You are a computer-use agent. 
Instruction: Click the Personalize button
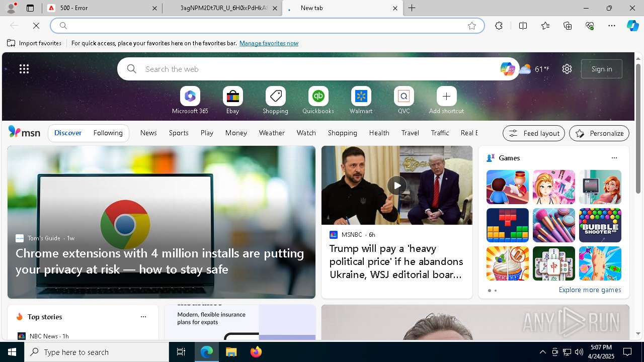pos(599,133)
